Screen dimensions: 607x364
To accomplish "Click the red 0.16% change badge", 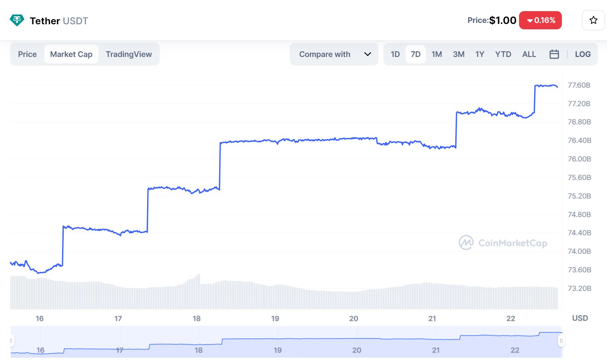I will point(540,20).
